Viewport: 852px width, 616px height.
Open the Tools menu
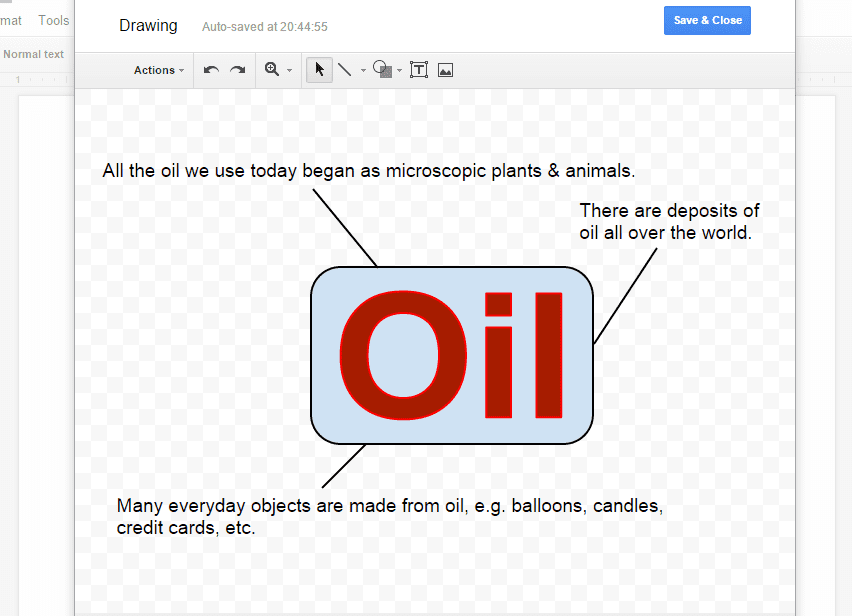click(x=53, y=19)
